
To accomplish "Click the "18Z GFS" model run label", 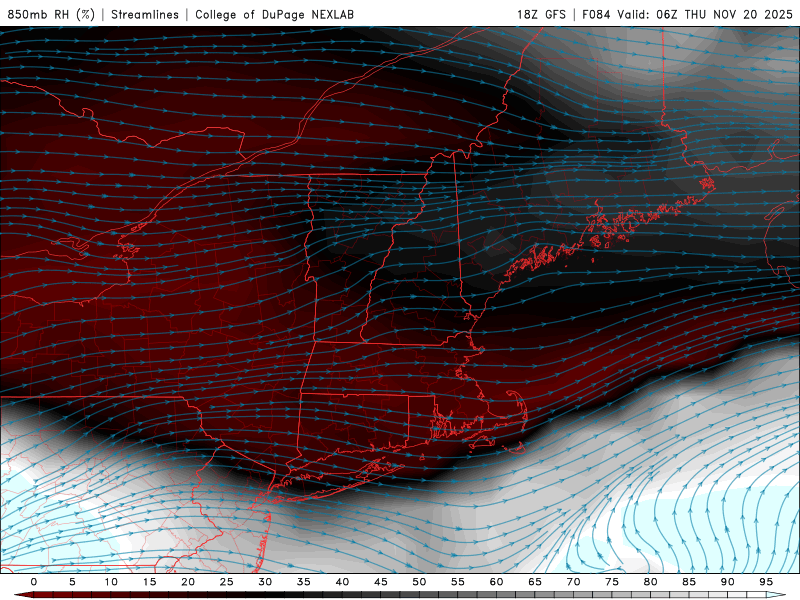I will click(541, 14).
